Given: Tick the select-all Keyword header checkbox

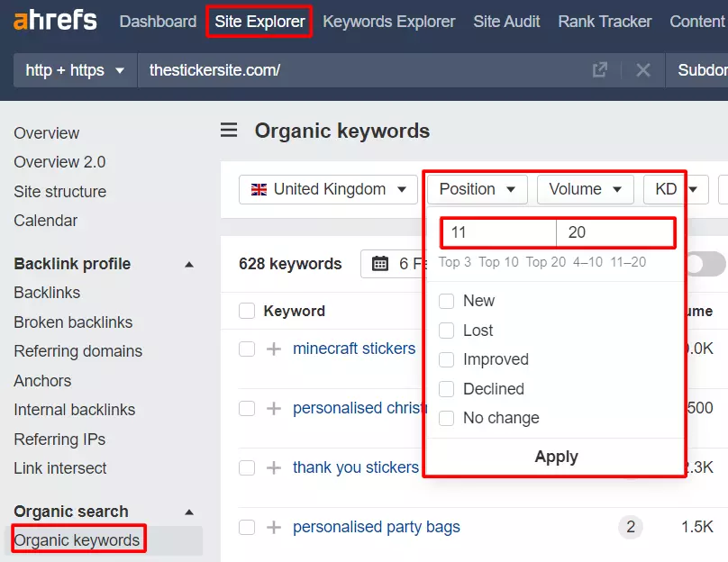Looking at the screenshot, I should pyautogui.click(x=247, y=311).
